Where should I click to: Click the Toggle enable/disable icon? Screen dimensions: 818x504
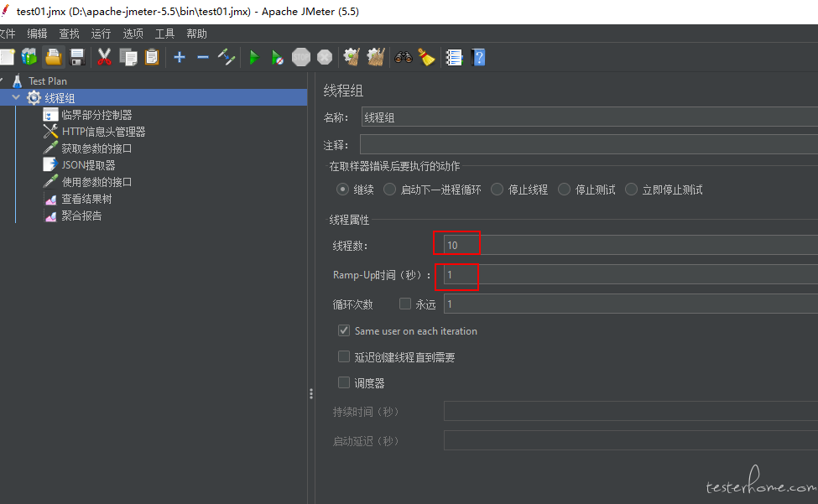227,57
